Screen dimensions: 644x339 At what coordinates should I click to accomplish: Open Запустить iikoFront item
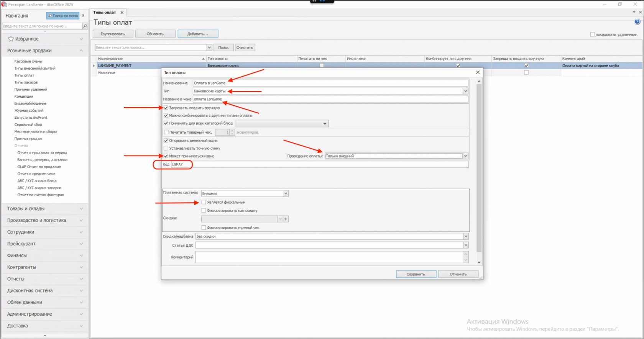31,118
